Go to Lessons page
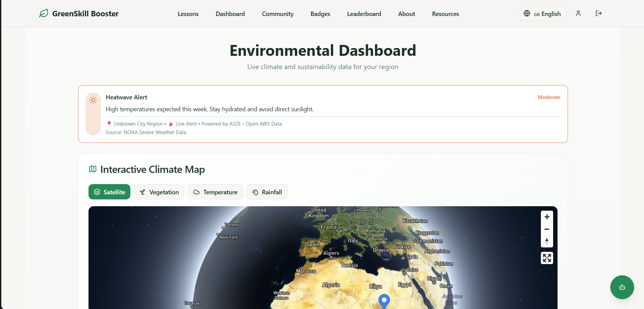Viewport: 644px width, 309px height. click(188, 14)
